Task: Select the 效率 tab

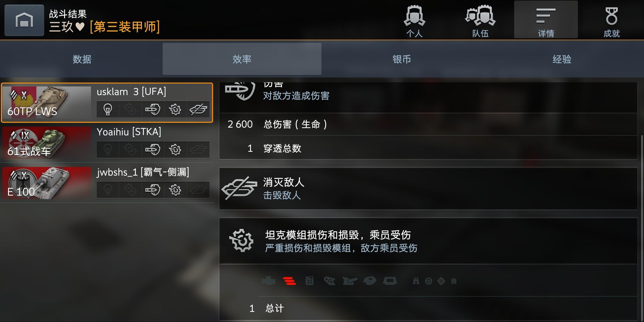Action: tap(242, 59)
